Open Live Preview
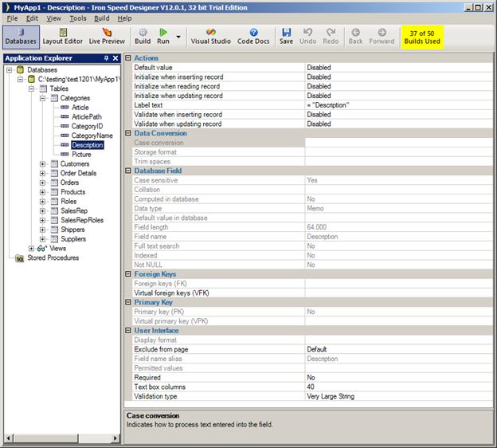Viewport: 497px width, 448px height. 107,36
